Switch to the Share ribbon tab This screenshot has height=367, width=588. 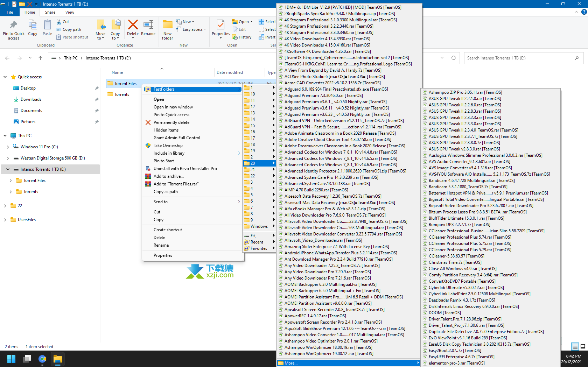coord(50,12)
